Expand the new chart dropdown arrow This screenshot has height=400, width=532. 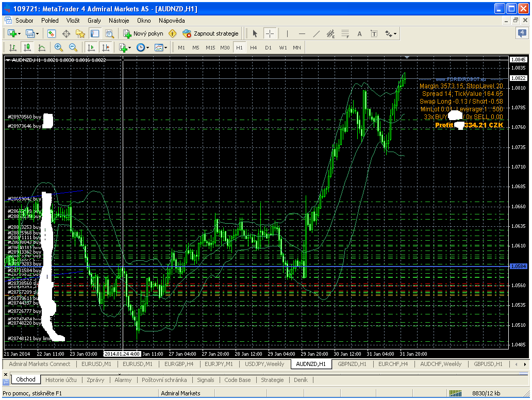20,34
